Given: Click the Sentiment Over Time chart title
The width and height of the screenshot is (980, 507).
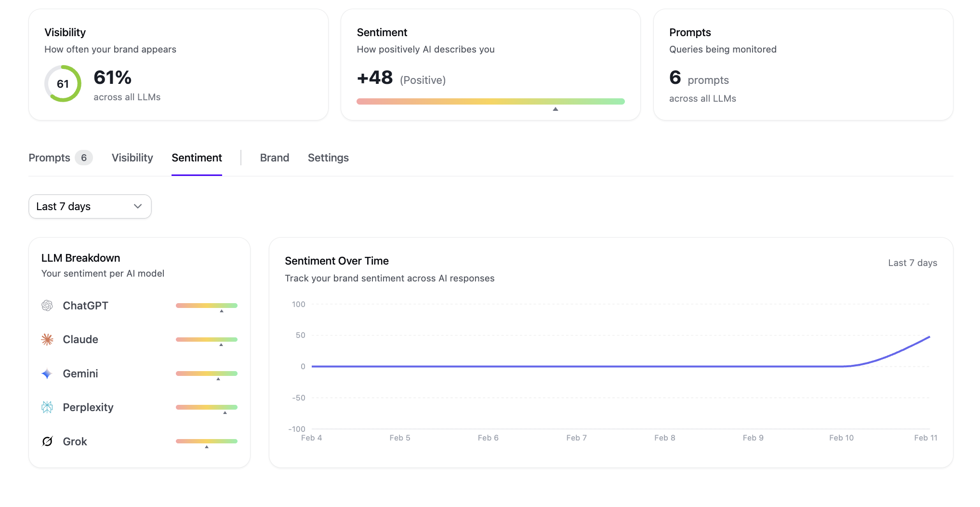Looking at the screenshot, I should [x=336, y=261].
